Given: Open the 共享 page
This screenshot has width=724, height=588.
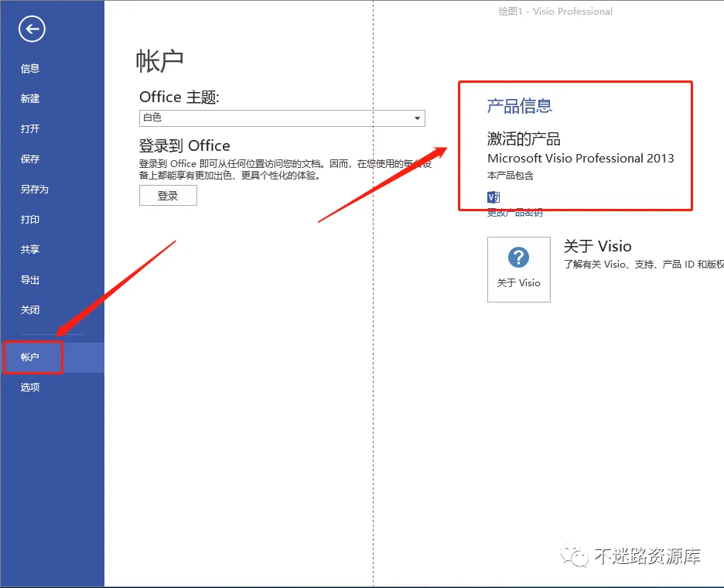Looking at the screenshot, I should pyautogui.click(x=30, y=249).
